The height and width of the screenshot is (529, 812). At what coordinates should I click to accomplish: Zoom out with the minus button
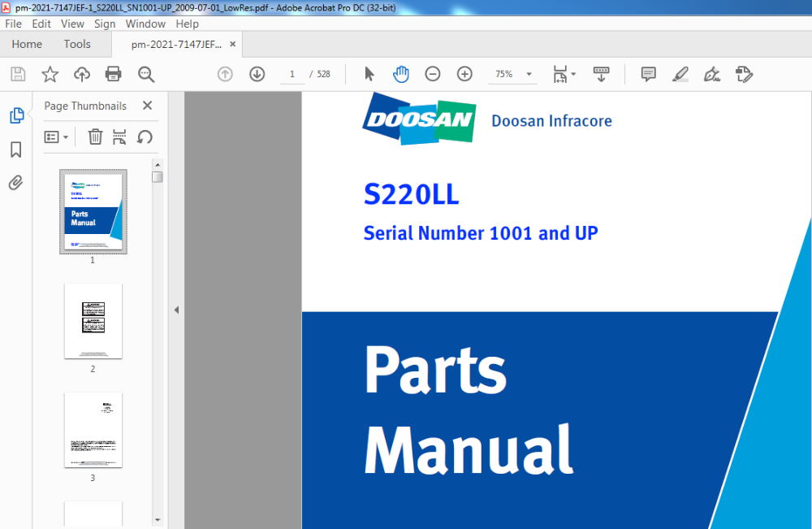(433, 74)
